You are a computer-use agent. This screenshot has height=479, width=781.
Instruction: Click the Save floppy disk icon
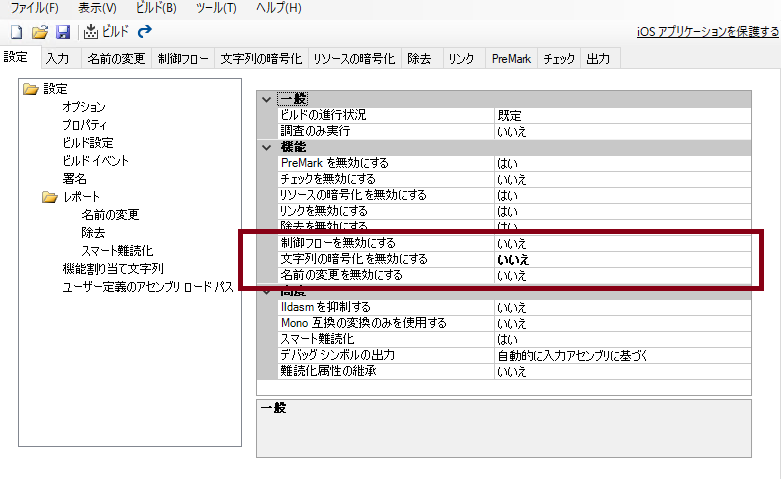click(62, 31)
